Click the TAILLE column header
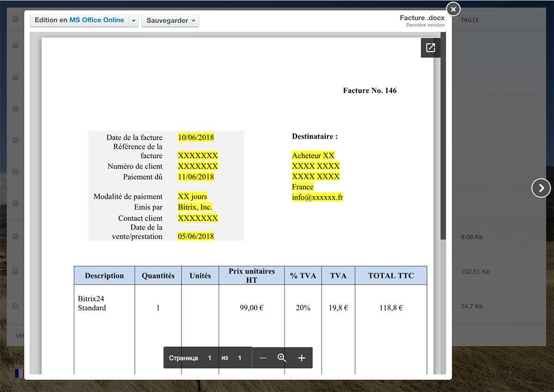 tap(470, 20)
